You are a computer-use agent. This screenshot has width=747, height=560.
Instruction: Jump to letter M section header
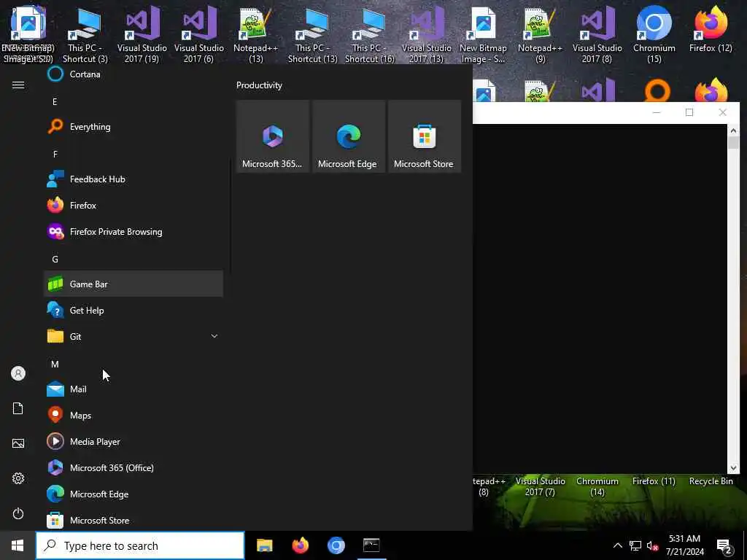[55, 365]
